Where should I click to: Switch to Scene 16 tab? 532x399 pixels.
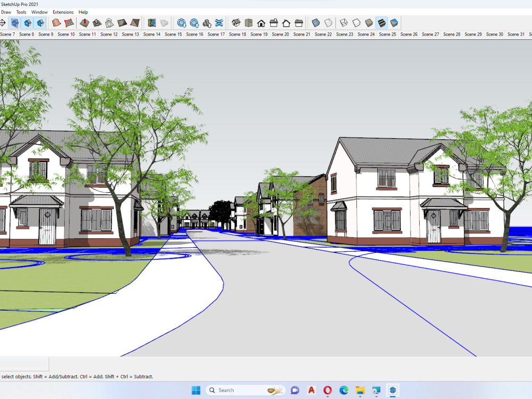click(194, 34)
